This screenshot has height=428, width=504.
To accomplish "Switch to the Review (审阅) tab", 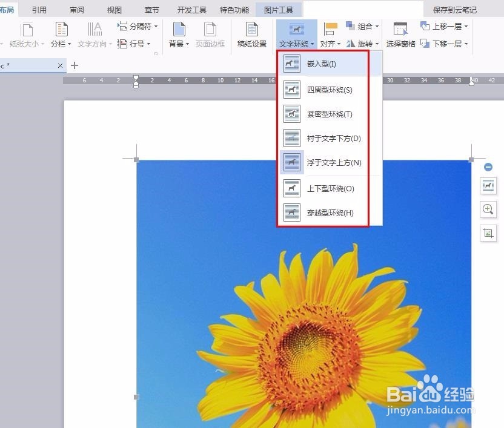I will 77,10.
